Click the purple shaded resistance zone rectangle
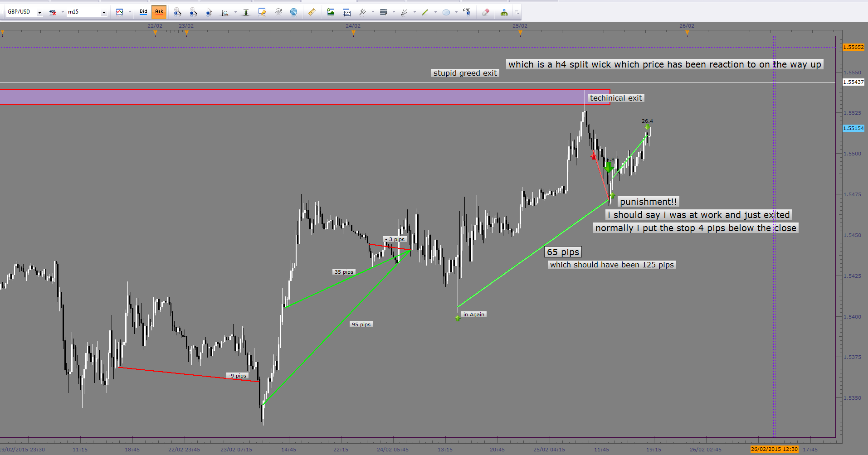Viewport: 868px width, 455px height. (x=305, y=97)
